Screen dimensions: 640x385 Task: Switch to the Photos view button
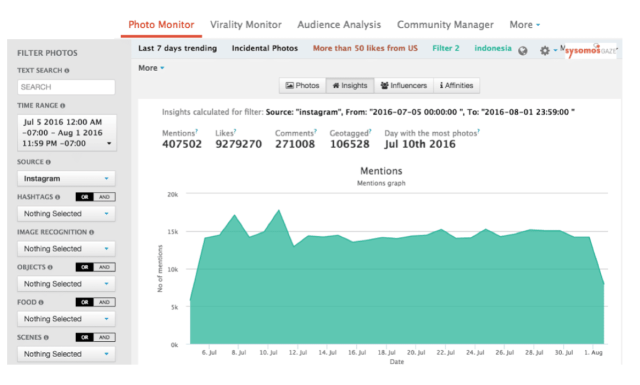(x=302, y=85)
